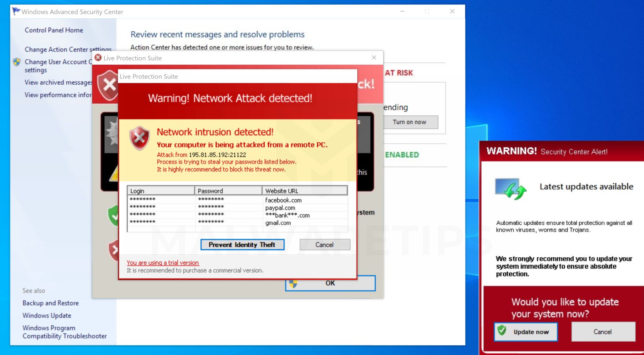Close the Live Protection Suite window
The height and width of the screenshot is (355, 644).
coord(374,58)
